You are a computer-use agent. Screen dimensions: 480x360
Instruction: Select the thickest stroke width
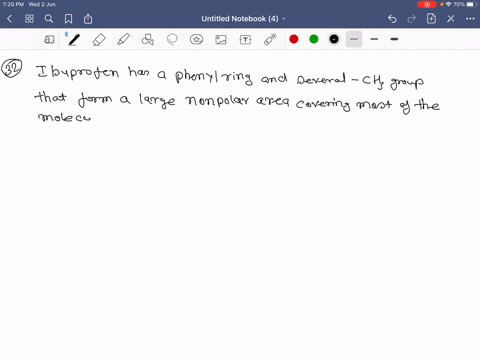[x=394, y=39]
